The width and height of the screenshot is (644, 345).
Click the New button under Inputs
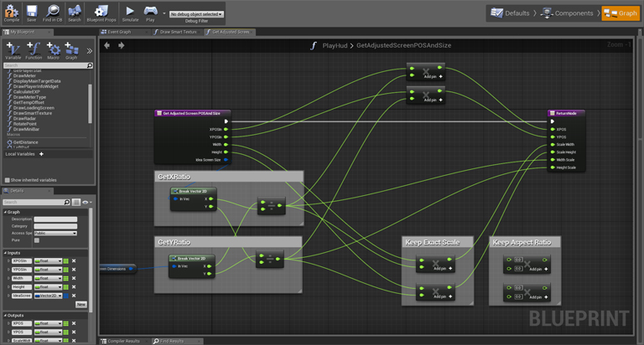(x=81, y=304)
